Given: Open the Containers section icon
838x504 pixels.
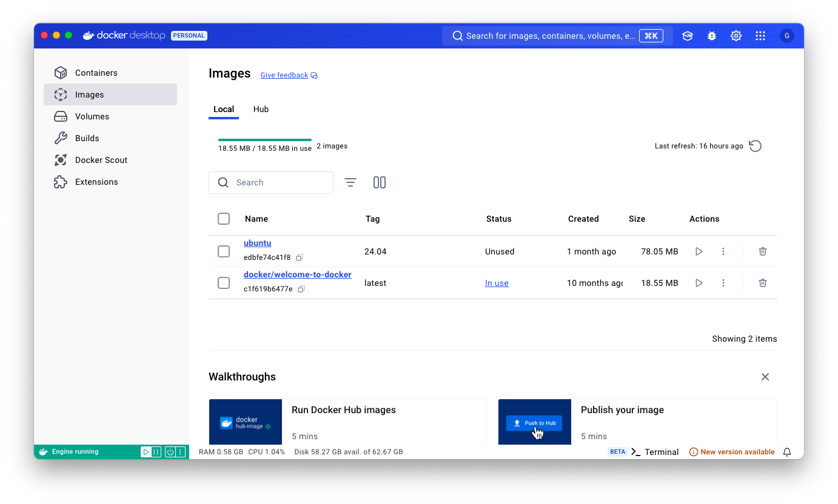Looking at the screenshot, I should [x=61, y=73].
